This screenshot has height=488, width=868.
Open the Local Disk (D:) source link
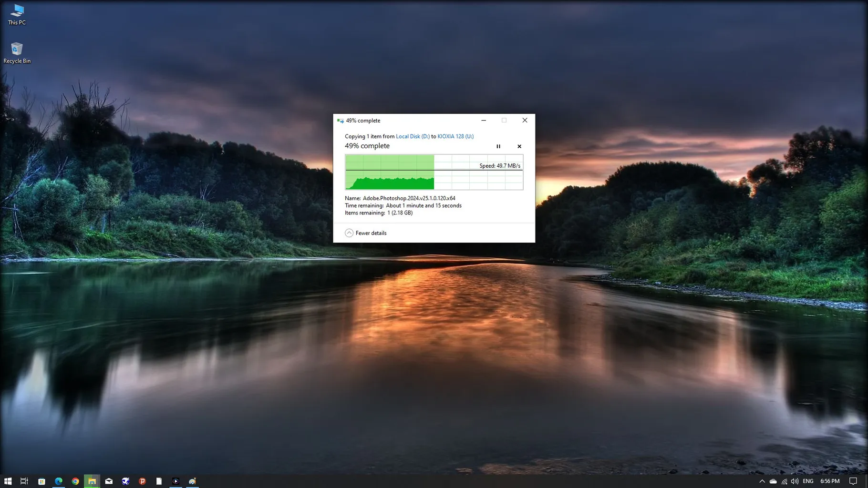click(413, 136)
